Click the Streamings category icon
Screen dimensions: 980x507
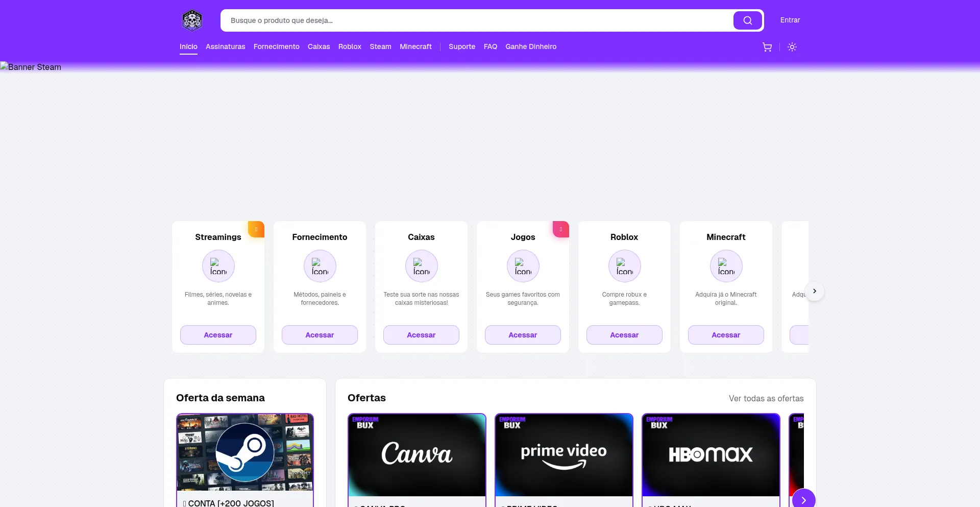click(218, 266)
